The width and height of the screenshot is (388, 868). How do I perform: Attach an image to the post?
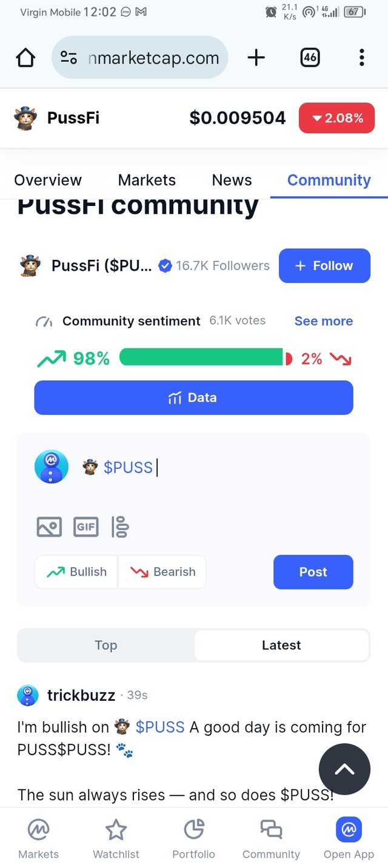pyautogui.click(x=49, y=527)
